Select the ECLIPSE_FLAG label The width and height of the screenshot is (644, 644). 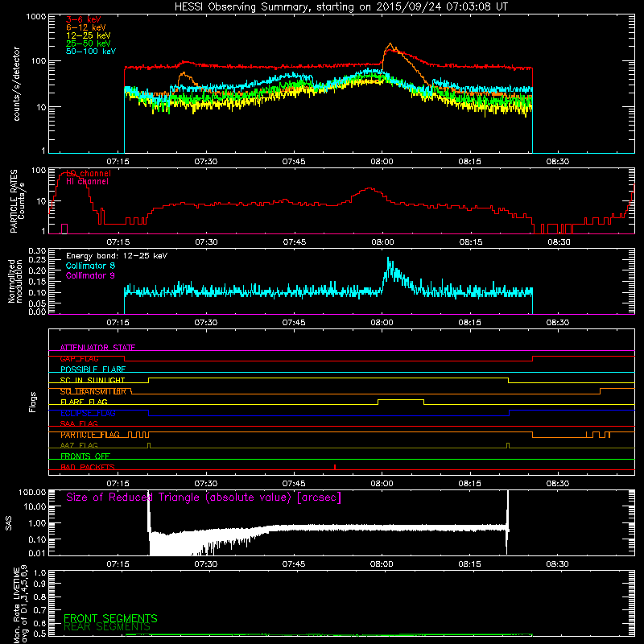pos(88,413)
